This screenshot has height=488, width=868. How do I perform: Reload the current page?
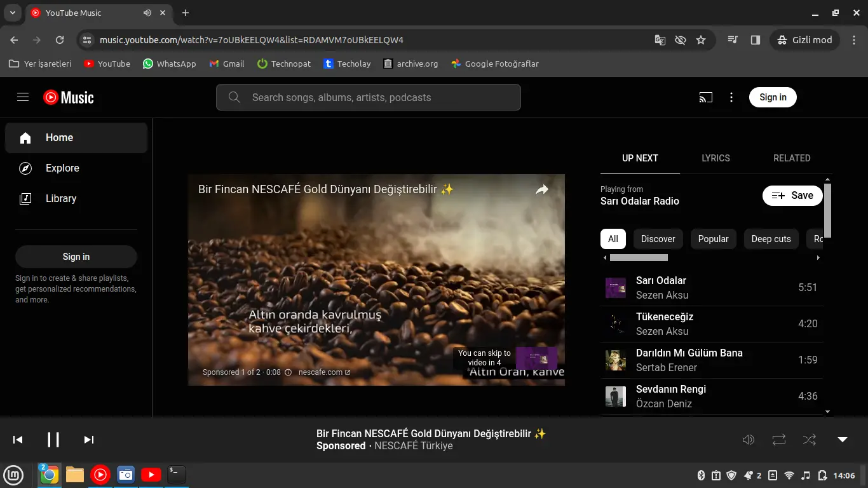click(60, 40)
